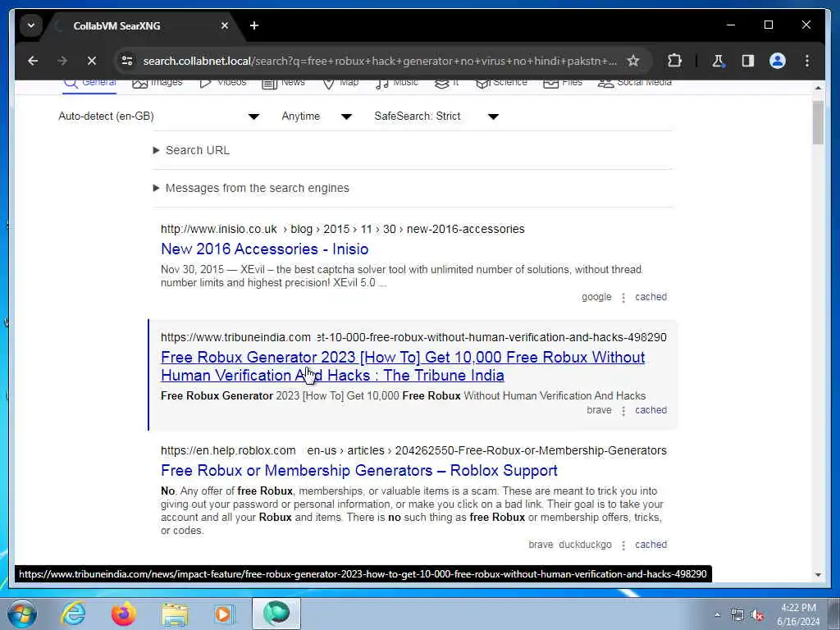The width and height of the screenshot is (840, 630).
Task: Click the scrollbar down arrow
Action: (818, 575)
